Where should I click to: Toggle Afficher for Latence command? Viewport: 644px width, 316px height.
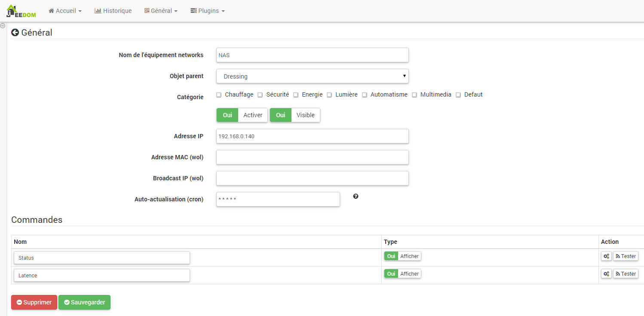coord(402,273)
